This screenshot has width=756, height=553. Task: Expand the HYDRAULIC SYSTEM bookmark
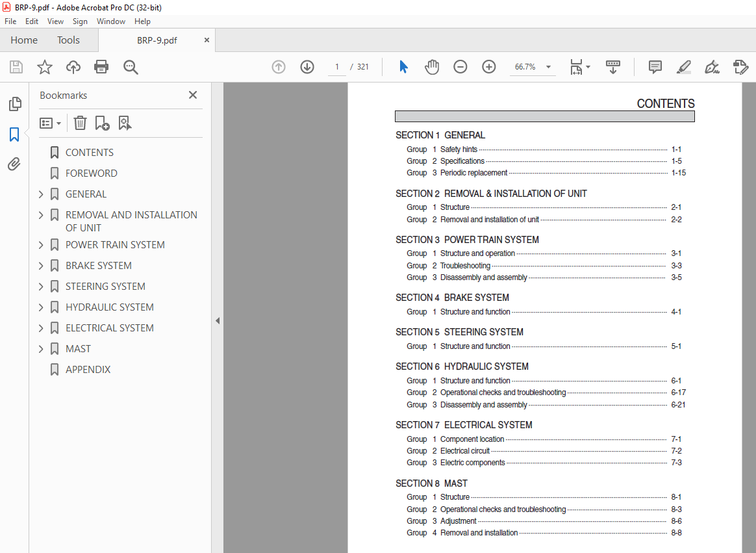41,307
